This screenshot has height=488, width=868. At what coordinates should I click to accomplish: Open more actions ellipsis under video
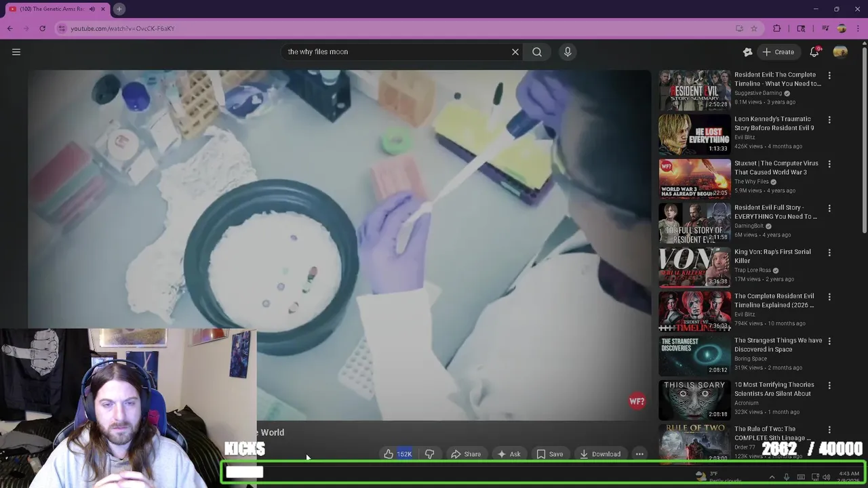[639, 454]
